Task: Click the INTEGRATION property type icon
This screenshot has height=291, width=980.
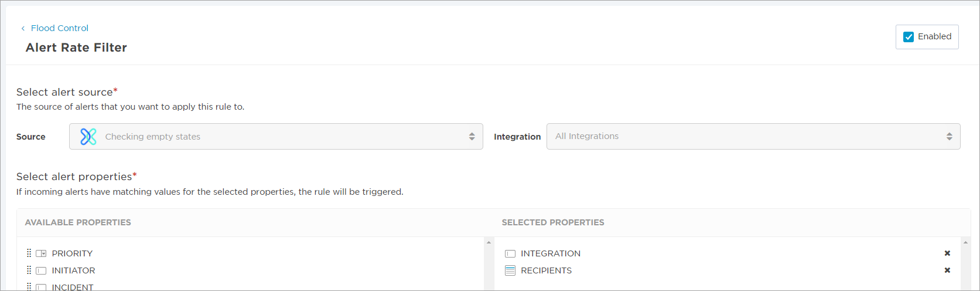Action: tap(510, 253)
